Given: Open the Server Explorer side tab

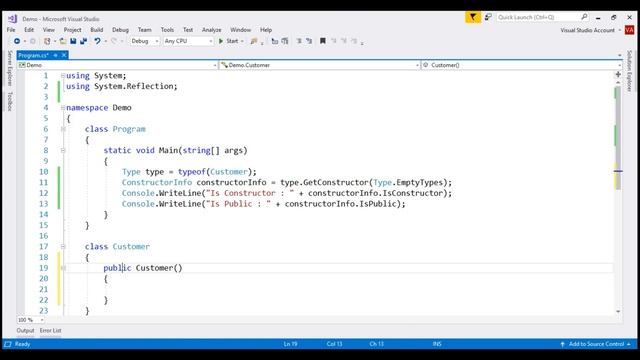Looking at the screenshot, I should [10, 68].
